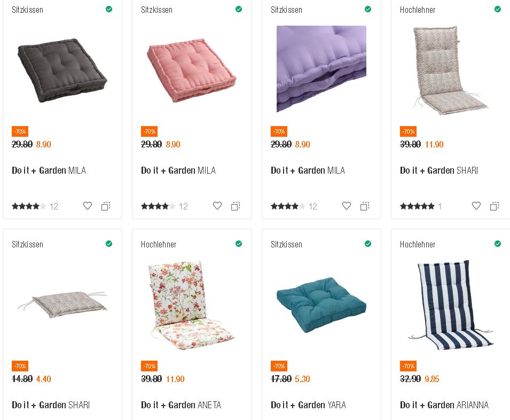Viewport: 510px width, 420px height.
Task: Click star rating of pink MILA cushion
Action: click(158, 206)
